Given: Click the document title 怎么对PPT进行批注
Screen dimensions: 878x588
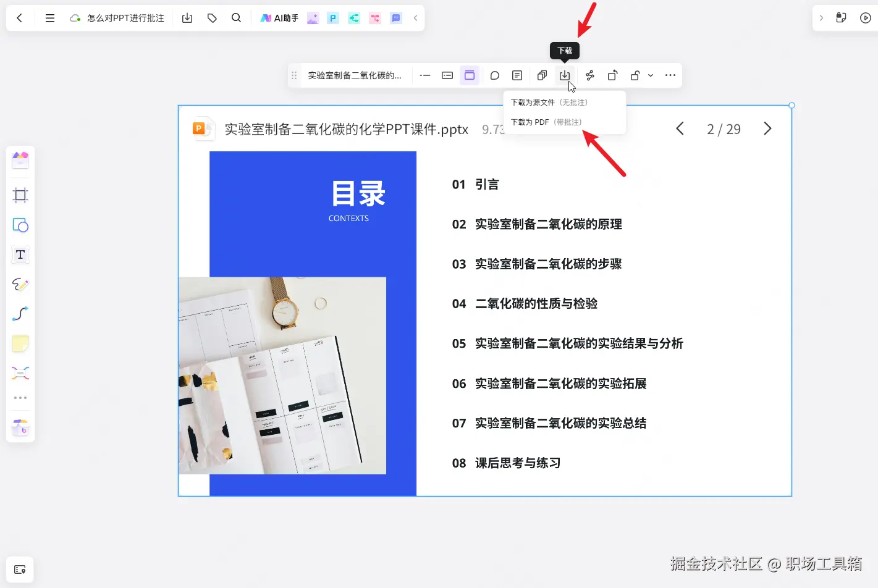Looking at the screenshot, I should [x=126, y=18].
